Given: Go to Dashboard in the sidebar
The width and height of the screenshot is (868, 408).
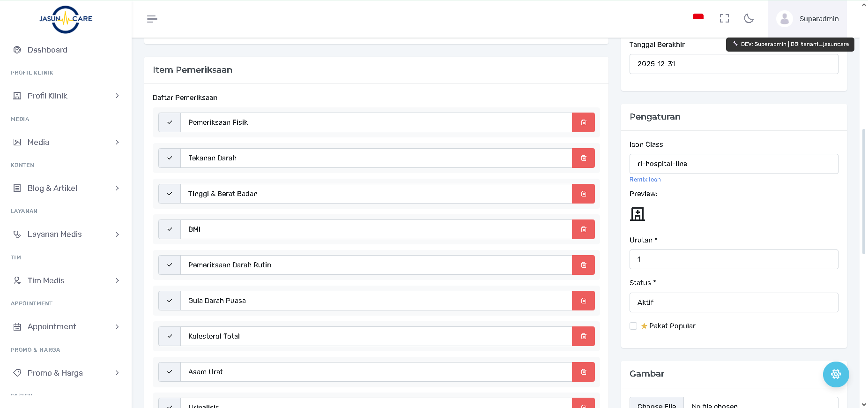Looking at the screenshot, I should coord(47,50).
